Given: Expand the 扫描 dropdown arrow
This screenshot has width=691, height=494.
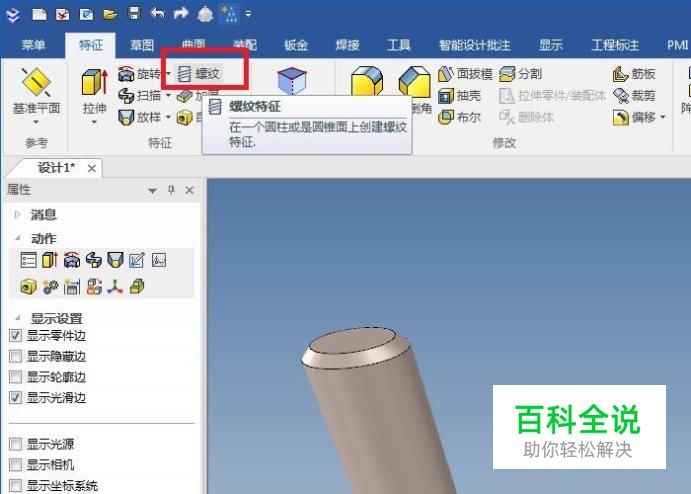Looking at the screenshot, I should (x=168, y=95).
